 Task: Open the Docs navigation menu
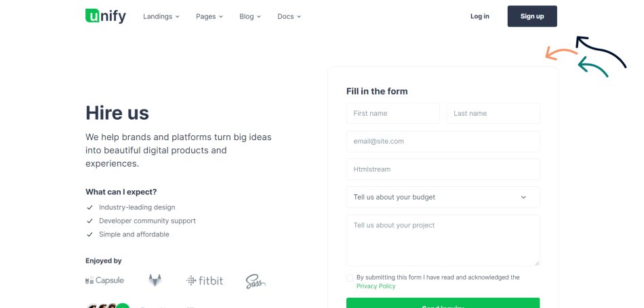[289, 16]
